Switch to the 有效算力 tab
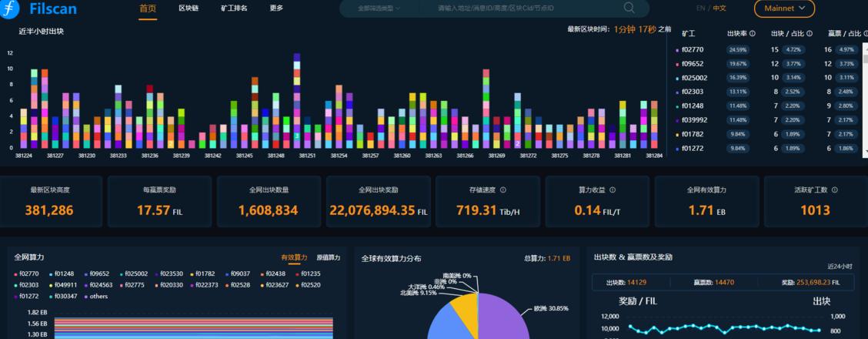 294,257
